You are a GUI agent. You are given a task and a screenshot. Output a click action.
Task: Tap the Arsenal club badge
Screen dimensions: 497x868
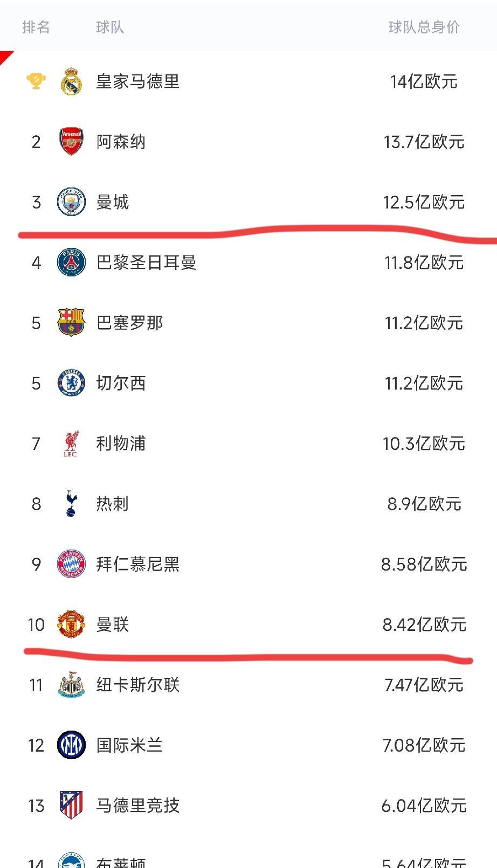71,142
